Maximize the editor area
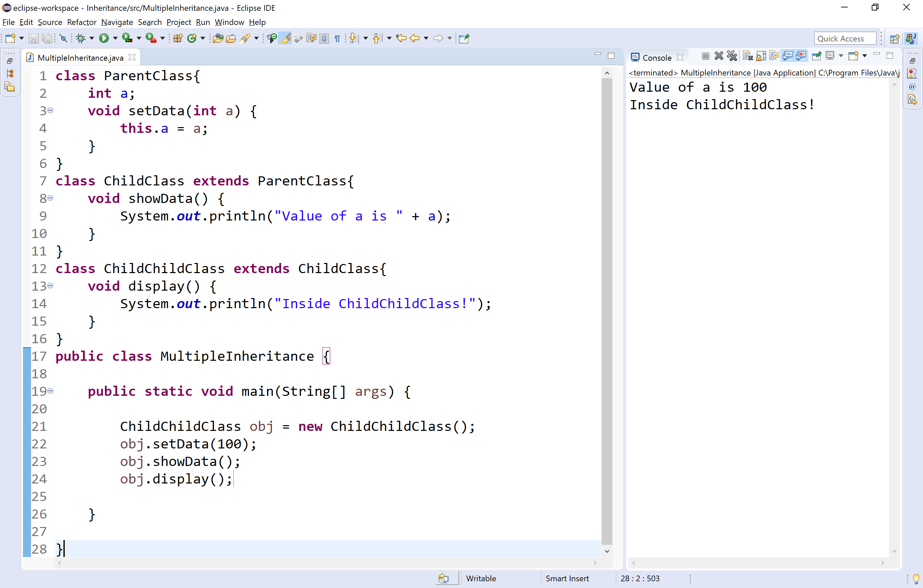Image resolution: width=923 pixels, height=588 pixels. click(x=611, y=55)
